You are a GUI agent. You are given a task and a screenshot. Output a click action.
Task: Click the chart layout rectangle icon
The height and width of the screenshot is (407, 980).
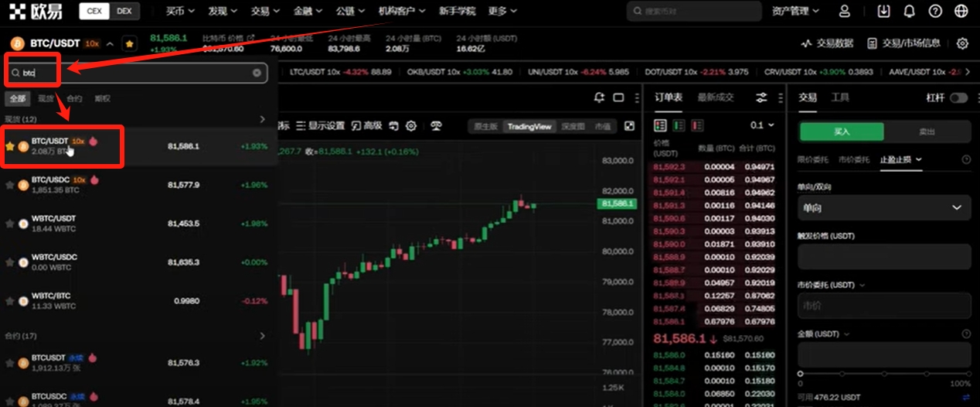[x=618, y=97]
